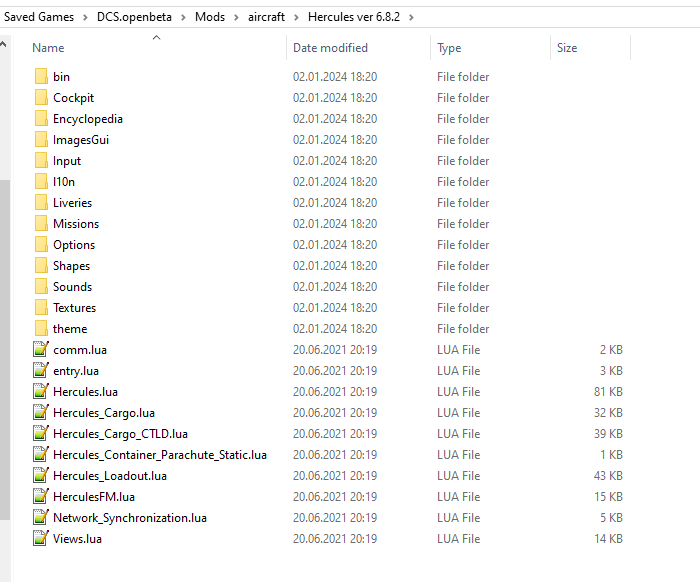Click the navigation pane scrollbar thumb
This screenshot has width=700, height=582.
click(x=4, y=350)
